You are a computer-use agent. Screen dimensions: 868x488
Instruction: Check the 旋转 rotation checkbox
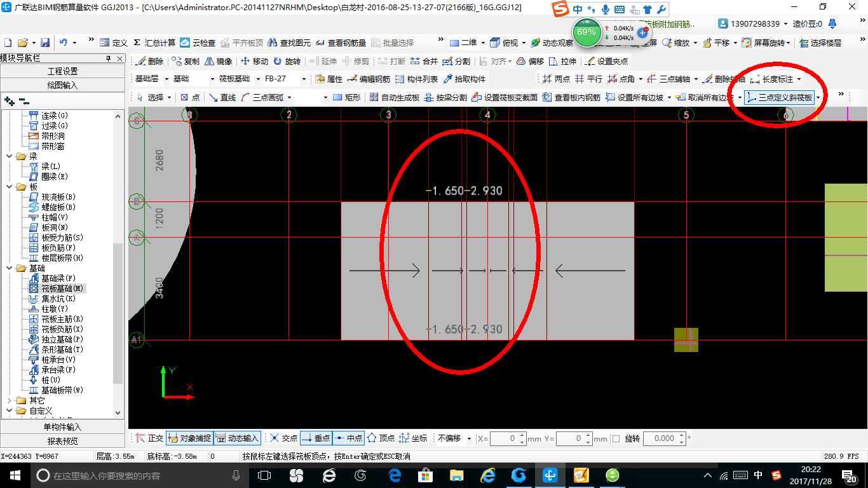pyautogui.click(x=616, y=438)
